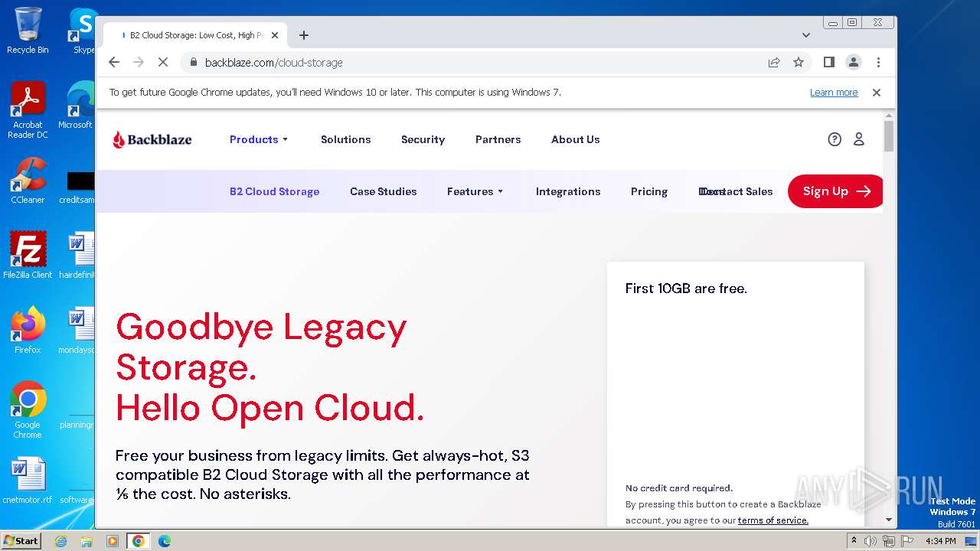
Task: Open Internet Explorer in taskbar
Action: tap(61, 541)
